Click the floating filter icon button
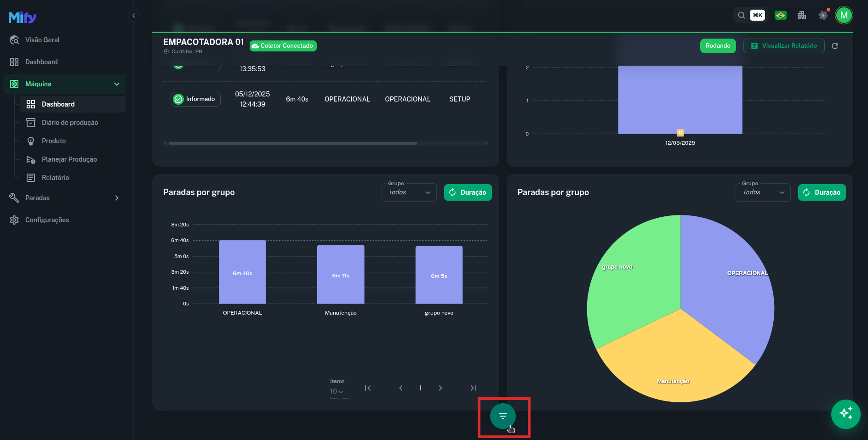868x440 pixels. (x=503, y=416)
